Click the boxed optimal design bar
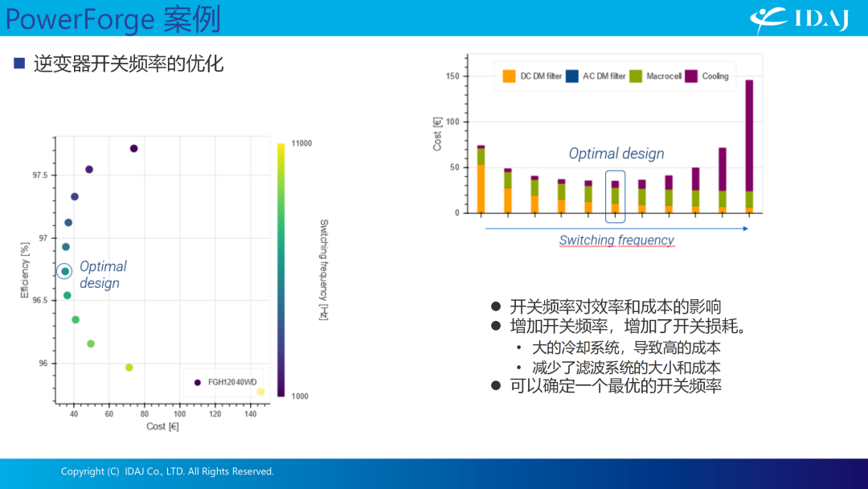The height and width of the screenshot is (489, 868). (615, 196)
